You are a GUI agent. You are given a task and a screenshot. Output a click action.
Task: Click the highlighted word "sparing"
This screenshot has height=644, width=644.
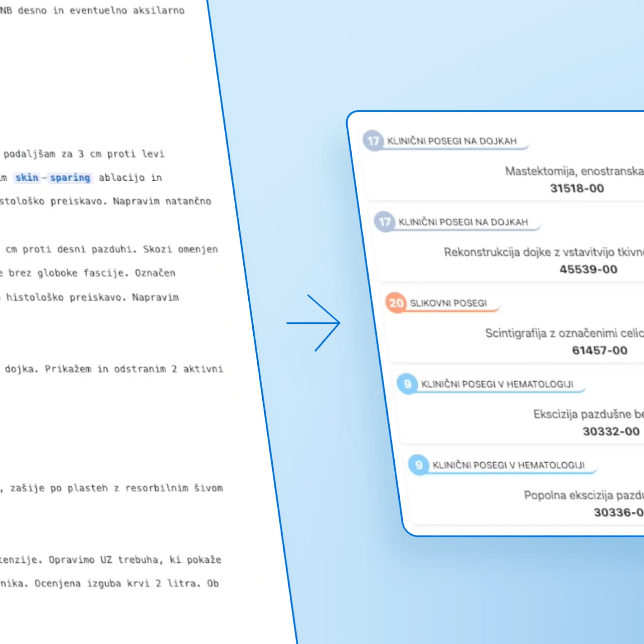(x=70, y=178)
